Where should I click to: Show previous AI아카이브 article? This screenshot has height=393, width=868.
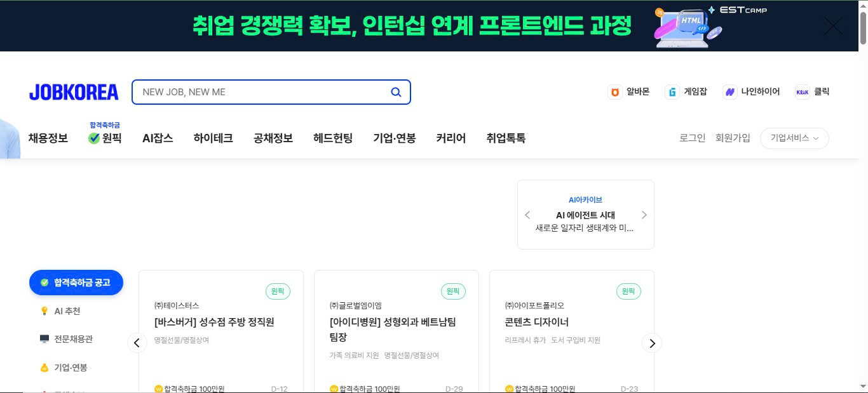527,215
